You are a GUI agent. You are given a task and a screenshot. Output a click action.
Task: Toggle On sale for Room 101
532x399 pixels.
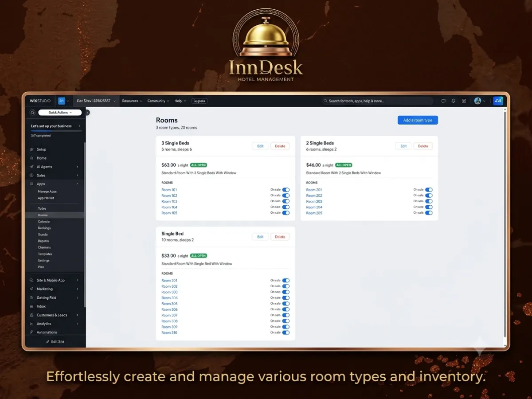pos(286,190)
